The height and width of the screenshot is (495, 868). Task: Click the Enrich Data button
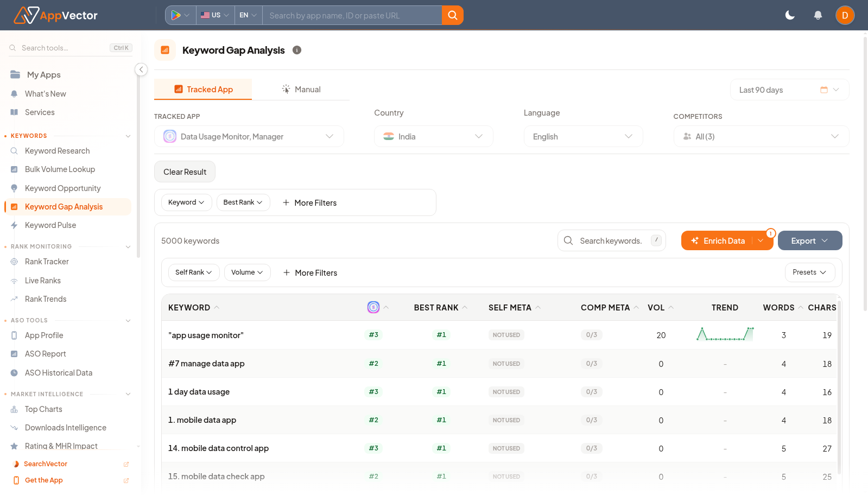(718, 240)
